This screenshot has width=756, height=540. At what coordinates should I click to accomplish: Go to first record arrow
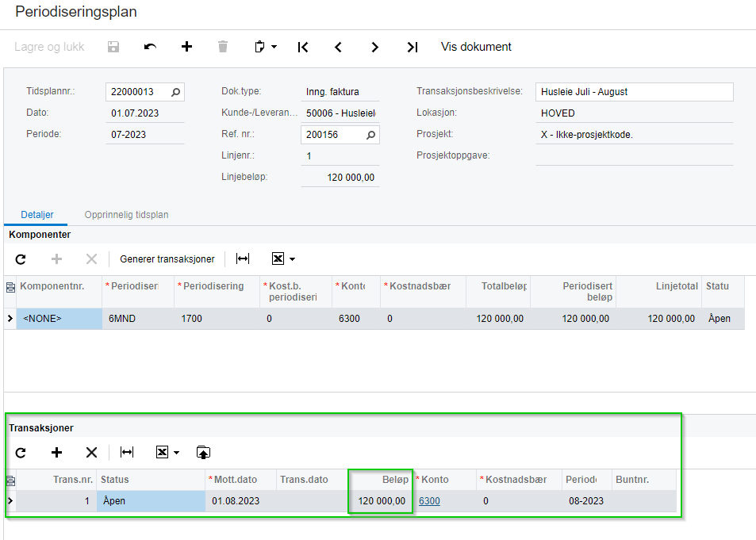point(302,47)
